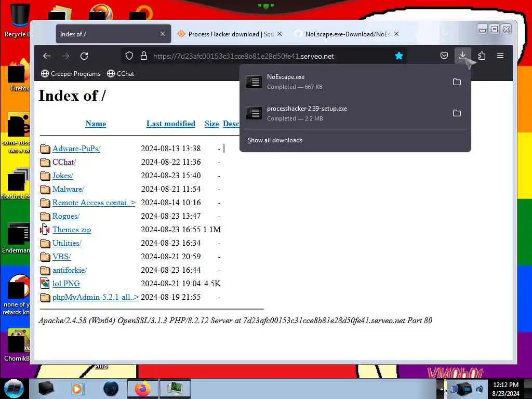532x399 pixels.
Task: Open the antiforkie/ directory
Action: point(70,270)
